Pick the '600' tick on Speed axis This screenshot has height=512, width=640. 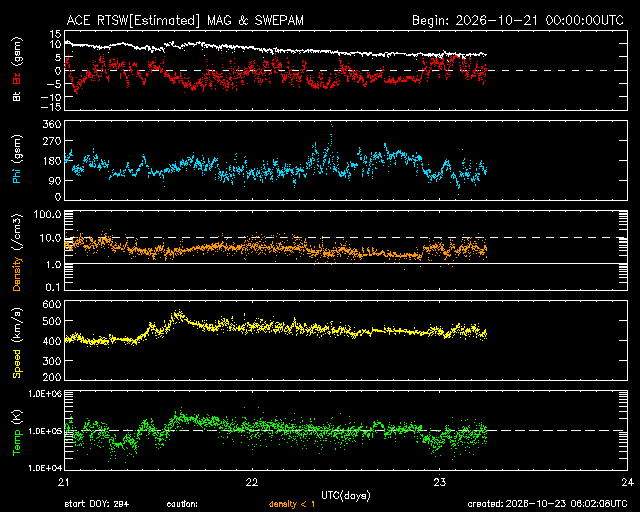click(x=52, y=304)
